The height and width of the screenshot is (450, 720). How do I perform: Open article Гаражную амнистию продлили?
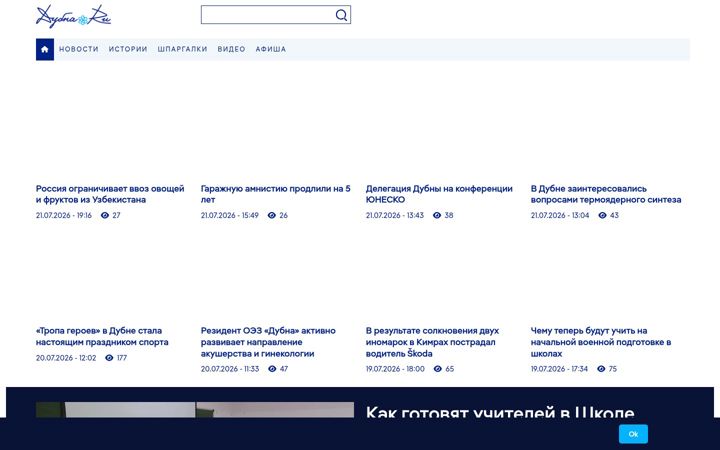click(x=276, y=194)
